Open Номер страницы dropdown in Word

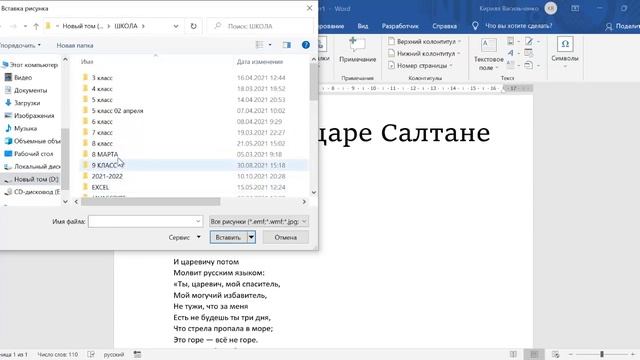(421, 65)
